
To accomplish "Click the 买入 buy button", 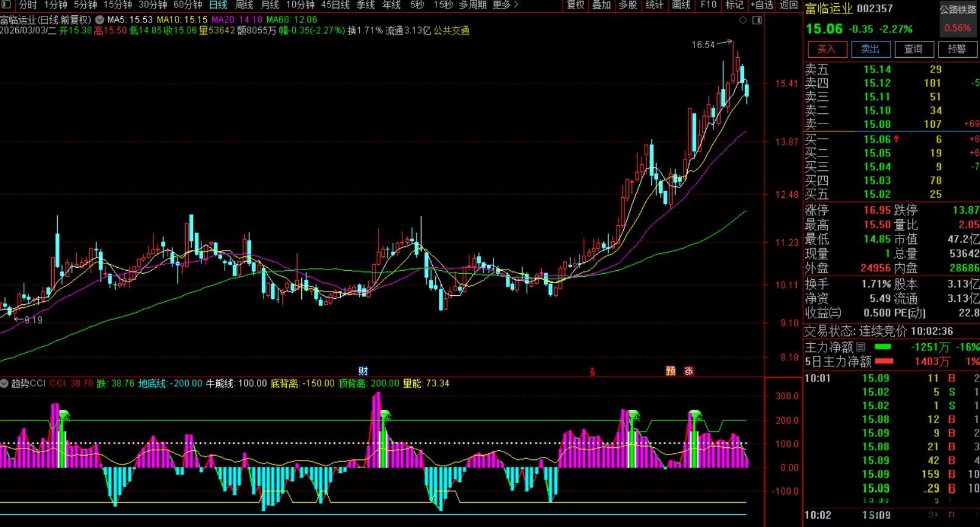I will 827,49.
